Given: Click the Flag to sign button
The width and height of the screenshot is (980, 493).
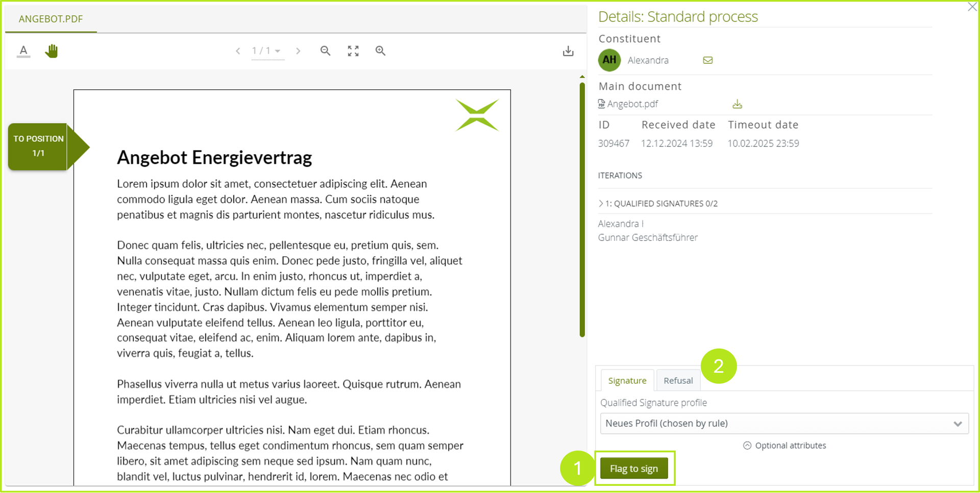Looking at the screenshot, I should (633, 469).
